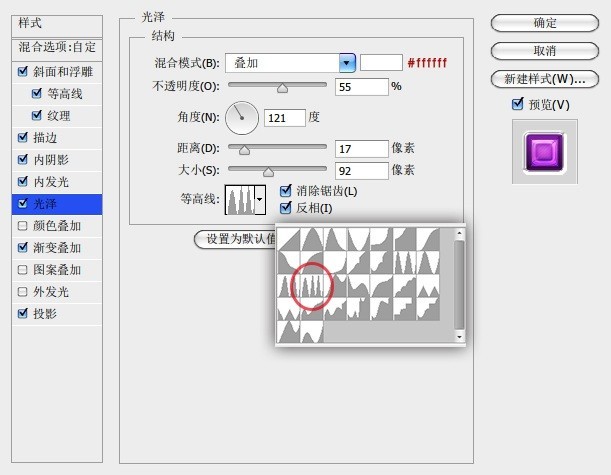Click the angle dial for satin angle
This screenshot has height=475, width=611.
[x=242, y=118]
